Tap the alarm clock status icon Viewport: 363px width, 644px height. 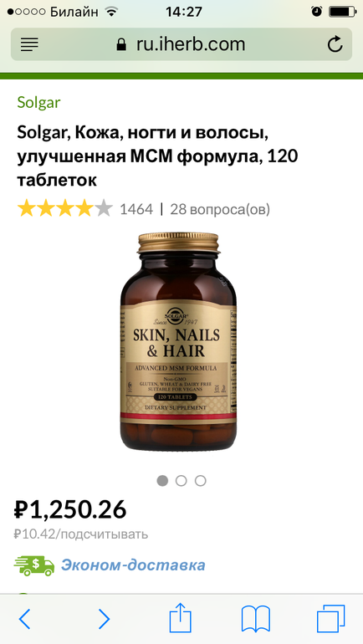pos(317,12)
